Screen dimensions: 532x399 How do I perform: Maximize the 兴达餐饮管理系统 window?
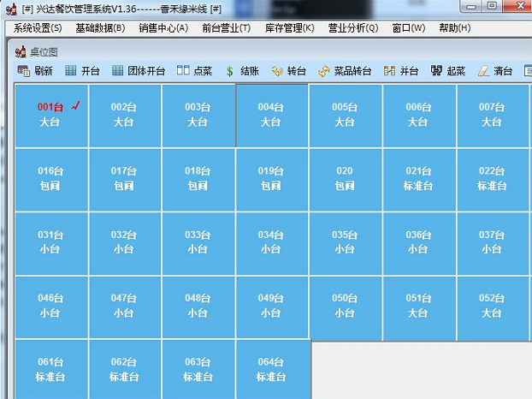(x=492, y=6)
